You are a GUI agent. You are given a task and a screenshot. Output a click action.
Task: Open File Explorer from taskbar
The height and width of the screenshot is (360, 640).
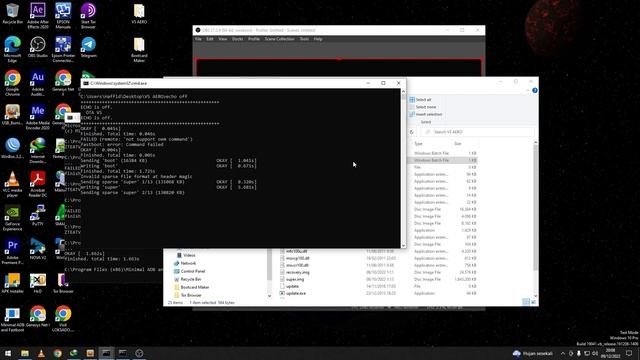coord(24,353)
